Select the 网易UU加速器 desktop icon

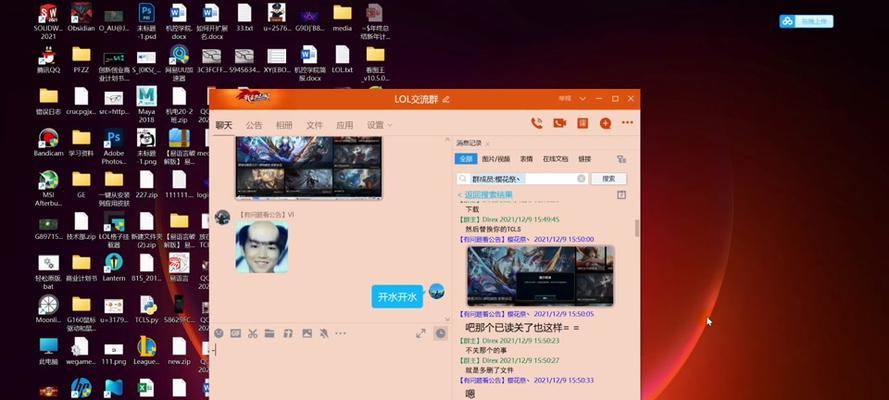[x=179, y=63]
